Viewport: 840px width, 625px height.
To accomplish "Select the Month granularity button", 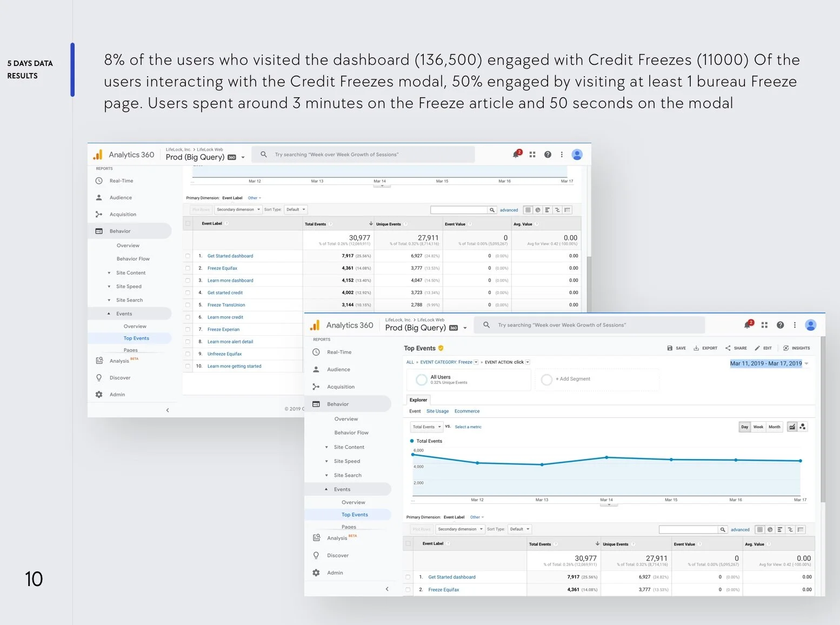I will [775, 427].
